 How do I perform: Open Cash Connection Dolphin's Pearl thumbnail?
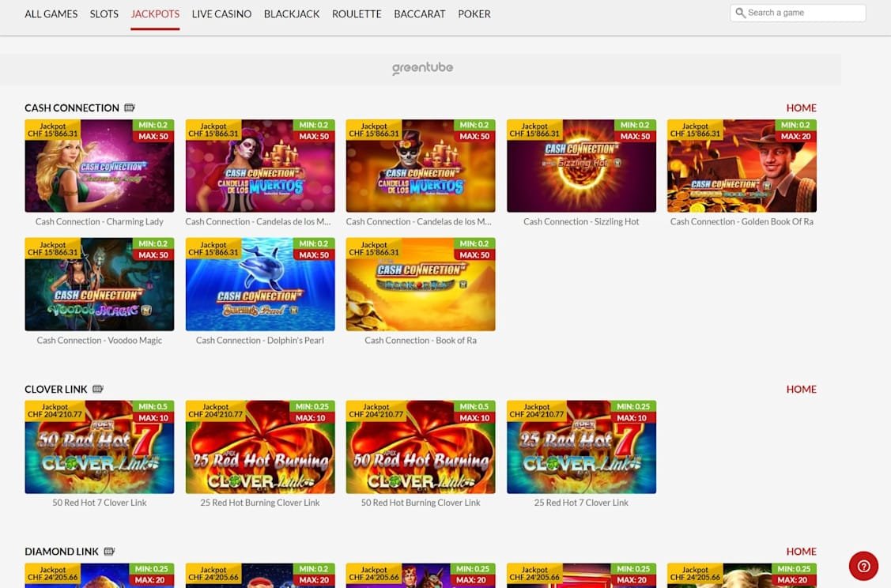click(x=260, y=284)
